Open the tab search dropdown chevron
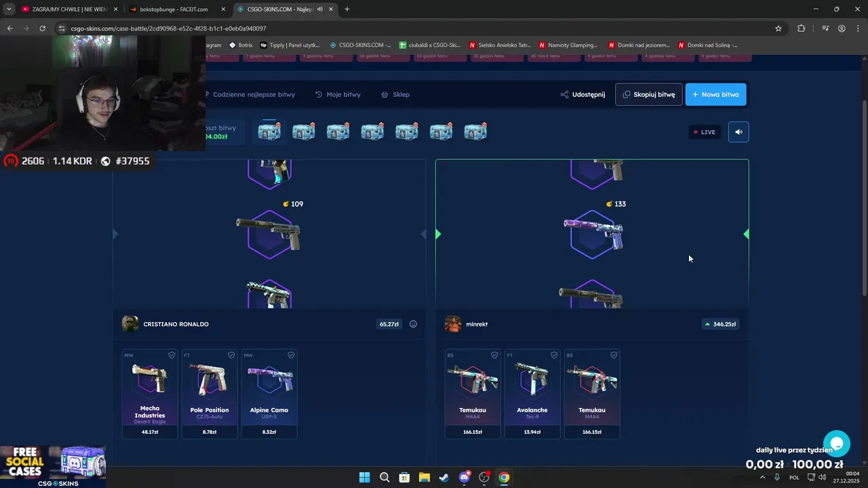868x488 pixels. [x=9, y=9]
